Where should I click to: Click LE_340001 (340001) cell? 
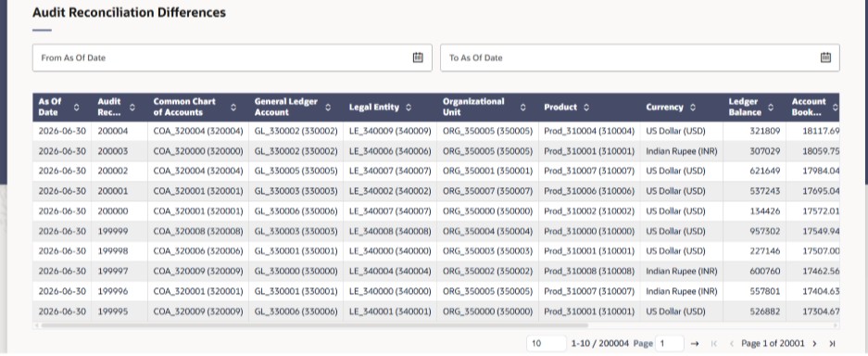[390, 311]
